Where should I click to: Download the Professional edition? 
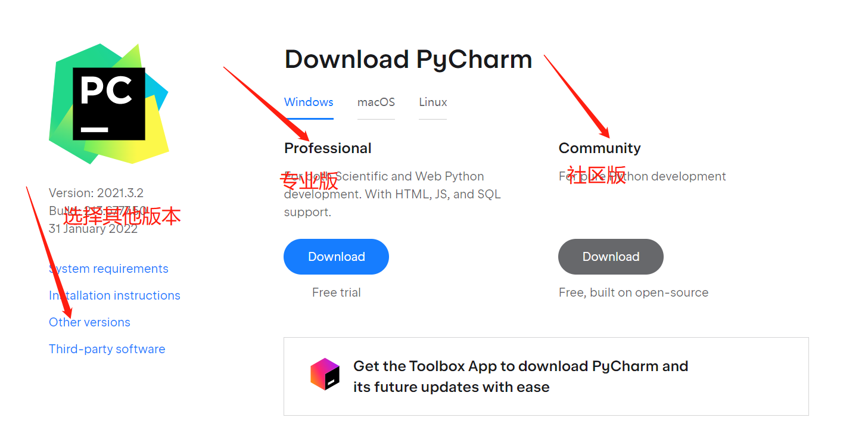(336, 257)
